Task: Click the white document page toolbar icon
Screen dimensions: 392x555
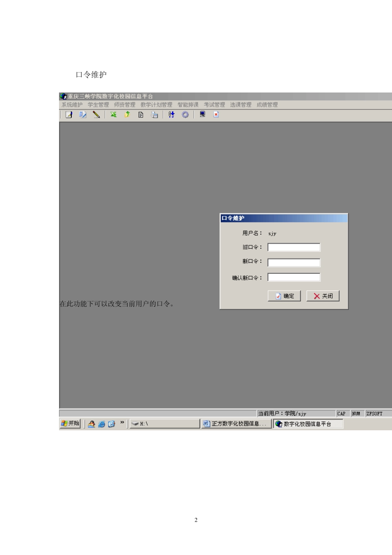Action: (141, 114)
